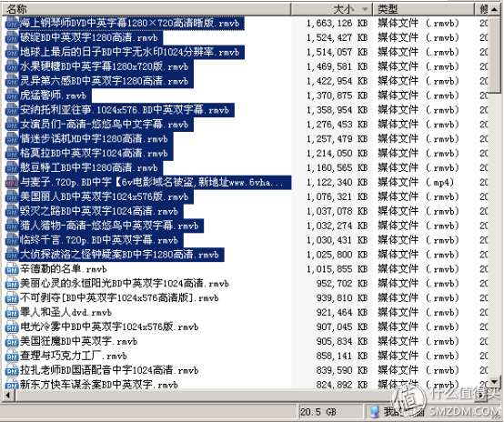Viewport: 504px width, 422px height.
Task: Click the file icon for 电光冷雾中BD中英双字
Action: point(12,327)
